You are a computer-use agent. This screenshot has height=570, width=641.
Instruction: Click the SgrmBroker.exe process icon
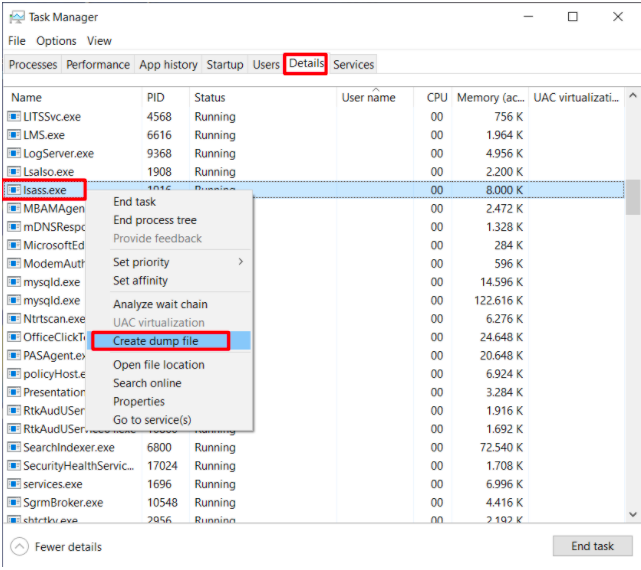coord(14,503)
